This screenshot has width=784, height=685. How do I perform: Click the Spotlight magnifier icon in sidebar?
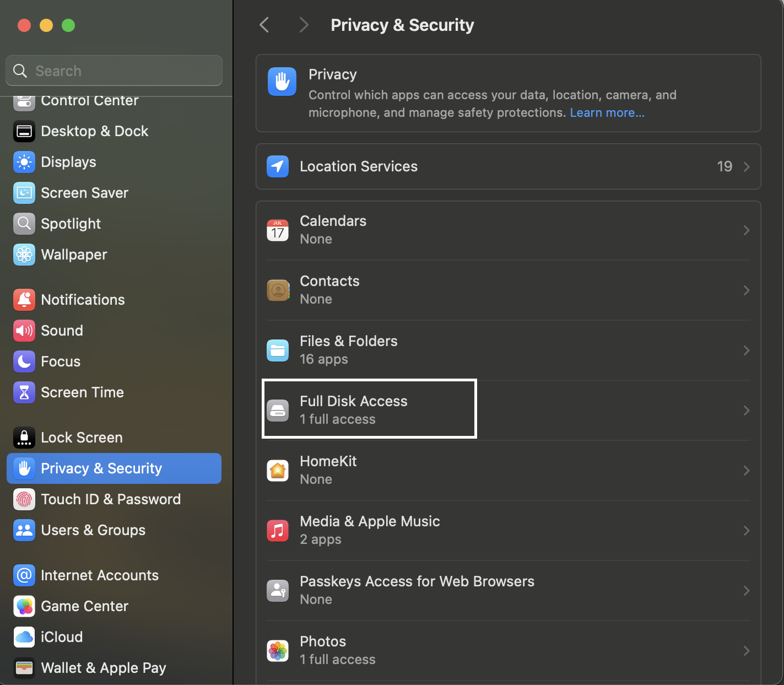click(x=24, y=224)
